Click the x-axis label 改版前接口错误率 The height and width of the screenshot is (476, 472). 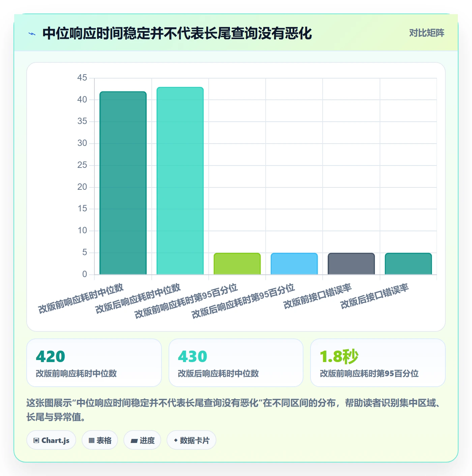tap(318, 296)
